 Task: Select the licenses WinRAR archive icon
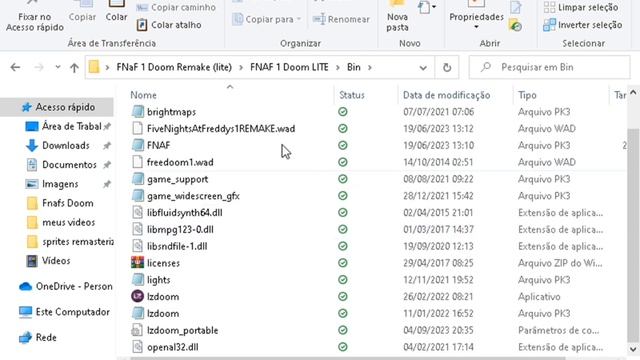click(x=138, y=263)
